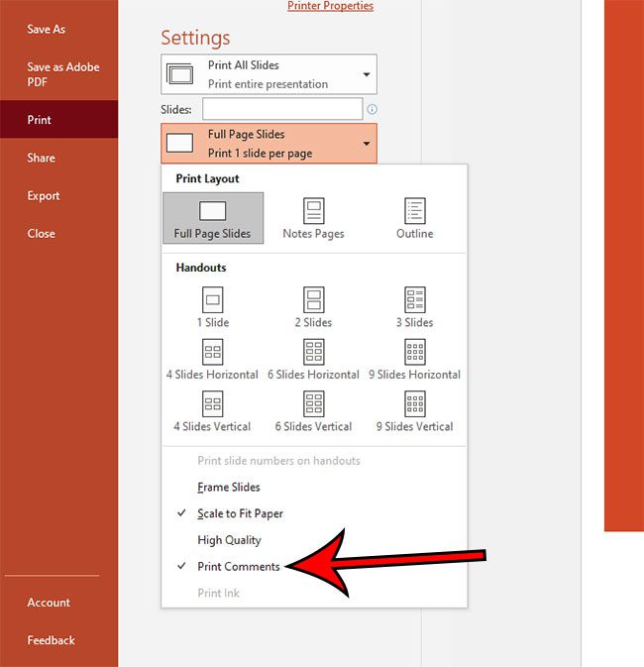Viewport: 644px width, 667px height.
Task: Pick 6 Slides Vertical handout layout
Action: pos(313,404)
